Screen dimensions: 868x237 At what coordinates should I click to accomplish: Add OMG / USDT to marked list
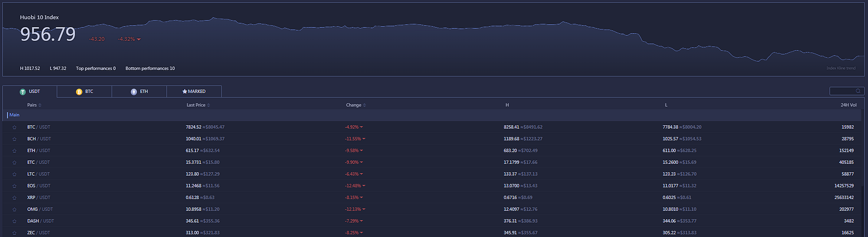(14, 210)
